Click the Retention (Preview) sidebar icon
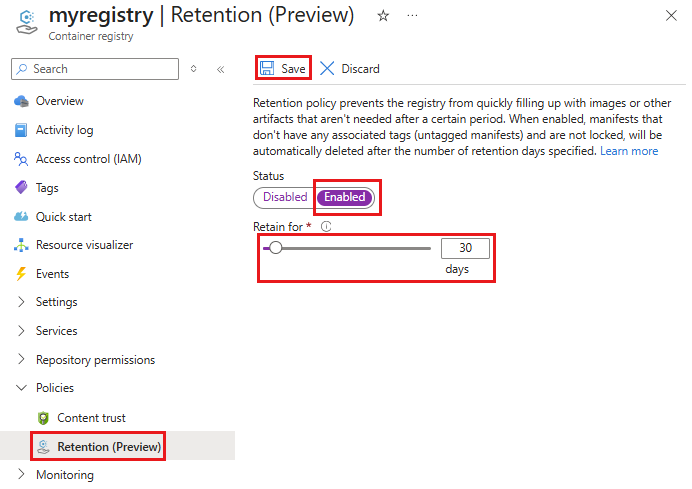 [43, 447]
